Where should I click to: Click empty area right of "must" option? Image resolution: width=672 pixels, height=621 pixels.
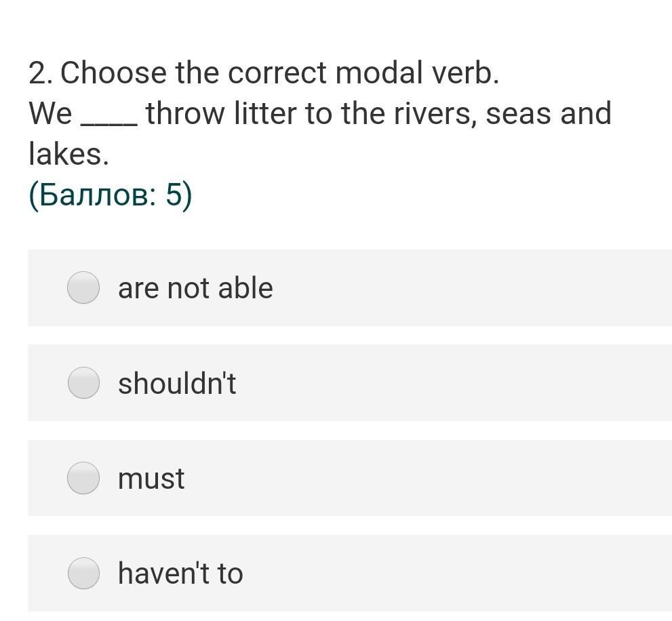coord(441,478)
